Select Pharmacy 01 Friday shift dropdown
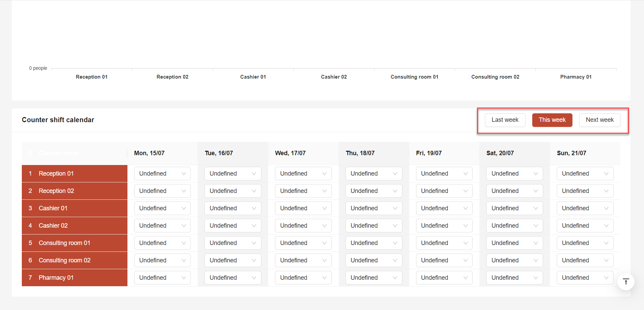This screenshot has height=310, width=644. click(444, 278)
